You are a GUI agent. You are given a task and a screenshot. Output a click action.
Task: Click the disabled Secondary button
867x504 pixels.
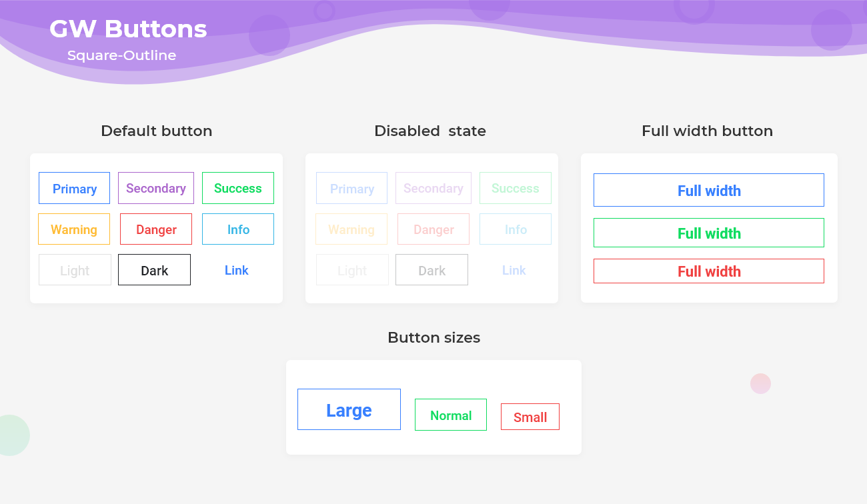click(433, 188)
